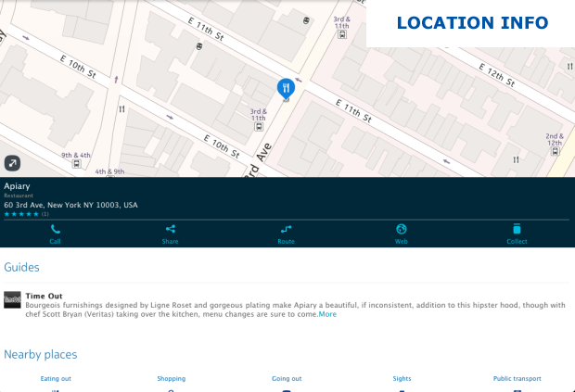Viewport: 575px width, 392px height.
Task: Select the Shopping category
Action: tap(171, 378)
